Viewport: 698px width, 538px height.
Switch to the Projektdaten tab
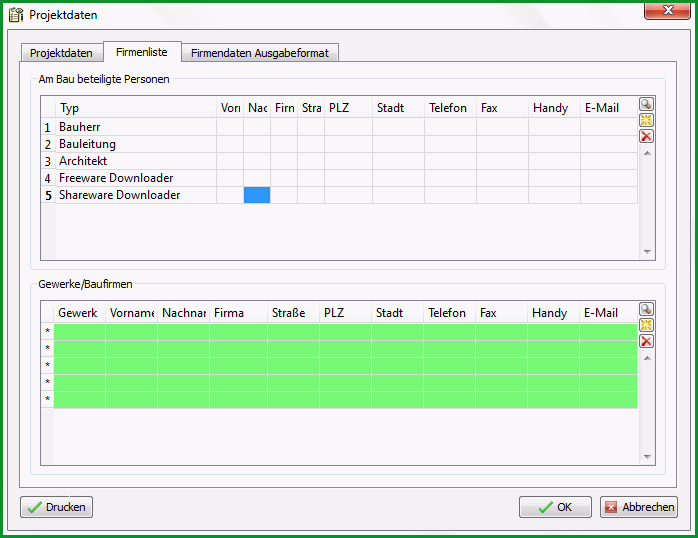[61, 53]
